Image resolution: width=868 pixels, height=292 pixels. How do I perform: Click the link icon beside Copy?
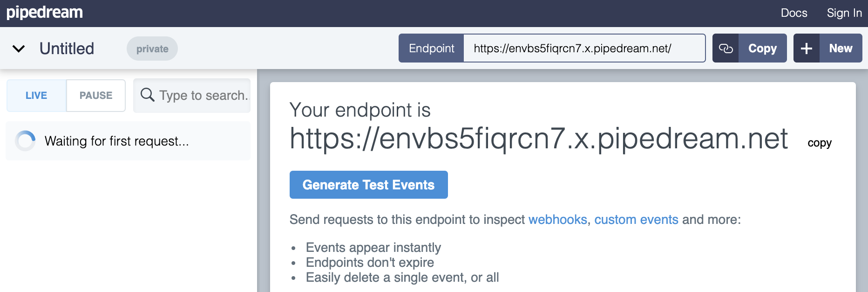(726, 49)
